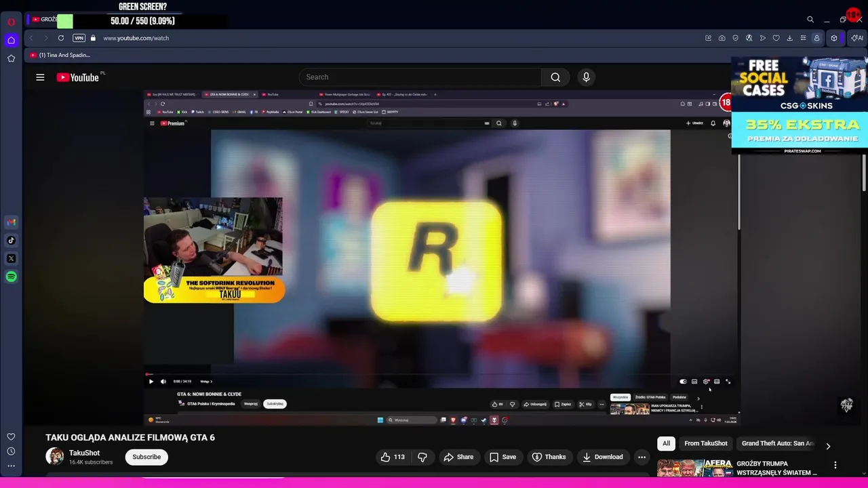Click the YouTube search magnifier button

pos(555,77)
